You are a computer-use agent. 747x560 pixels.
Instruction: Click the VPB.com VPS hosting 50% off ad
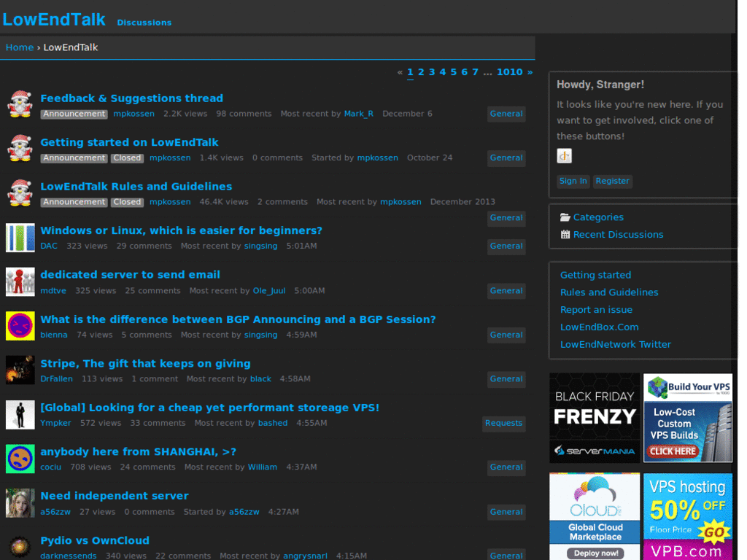pyautogui.click(x=688, y=516)
